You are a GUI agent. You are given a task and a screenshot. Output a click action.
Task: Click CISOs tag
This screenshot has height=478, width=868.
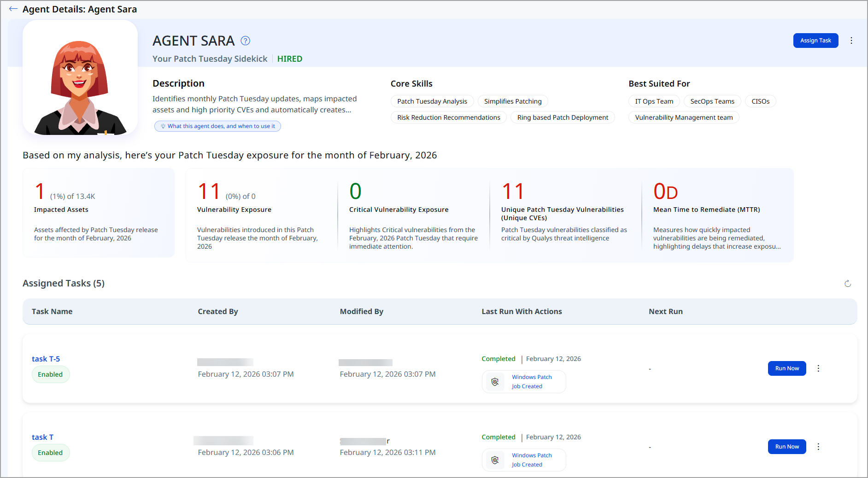(761, 101)
